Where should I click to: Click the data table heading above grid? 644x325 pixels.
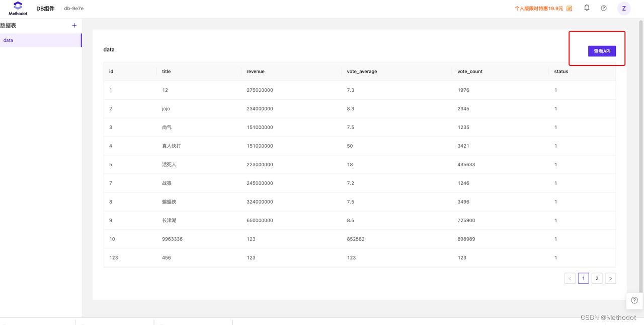pos(109,50)
